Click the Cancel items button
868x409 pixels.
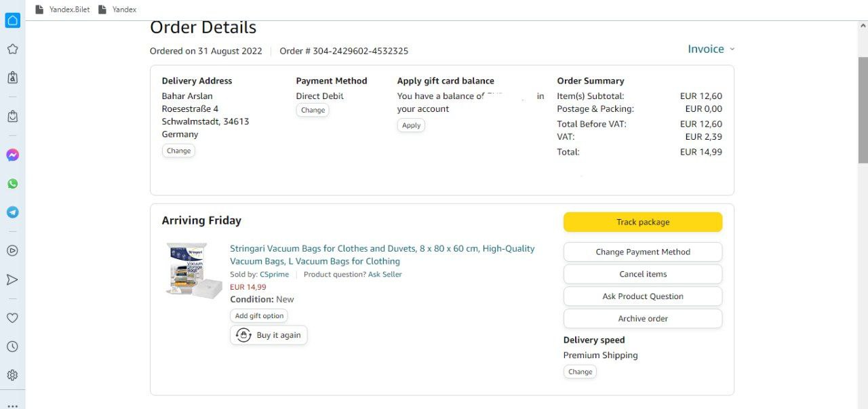[x=642, y=274]
